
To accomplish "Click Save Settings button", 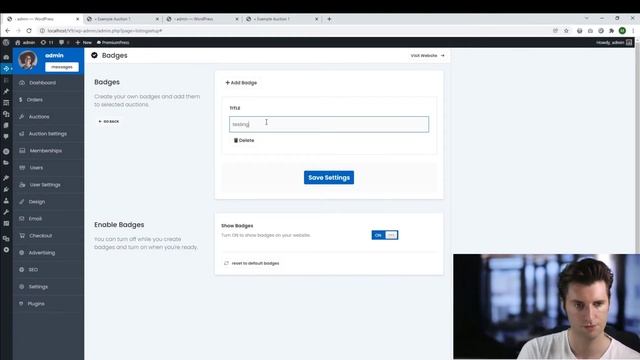I will (329, 178).
